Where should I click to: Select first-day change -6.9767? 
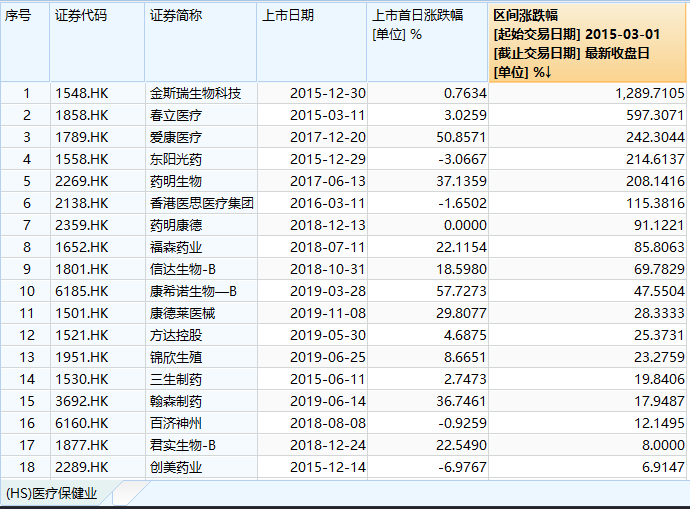pyautogui.click(x=462, y=467)
